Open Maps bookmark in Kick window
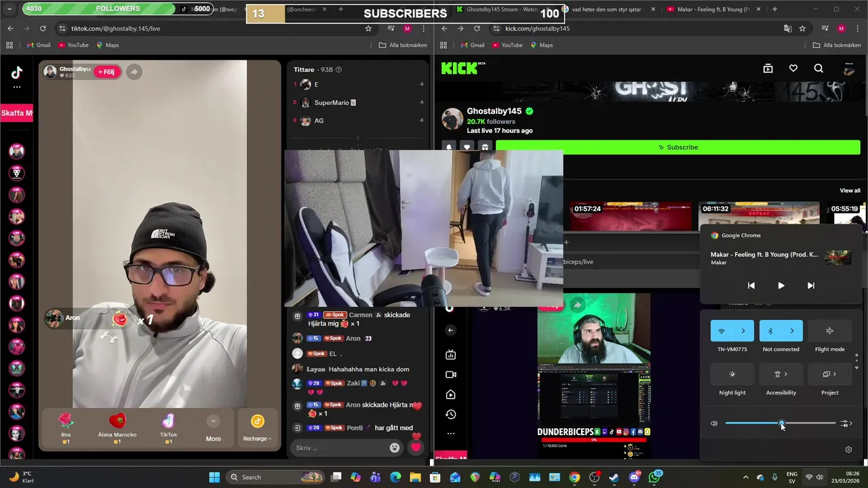 click(x=541, y=45)
